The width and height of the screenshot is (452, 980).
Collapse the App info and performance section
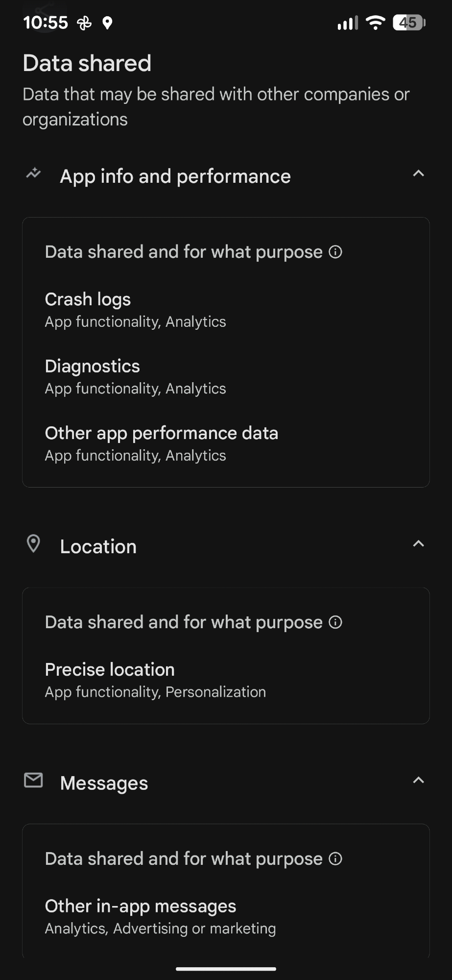pyautogui.click(x=418, y=173)
